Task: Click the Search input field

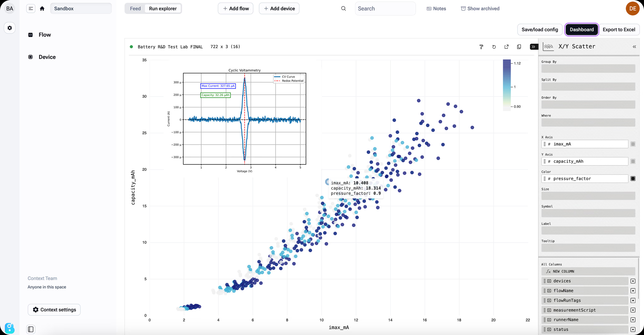Action: point(385,8)
